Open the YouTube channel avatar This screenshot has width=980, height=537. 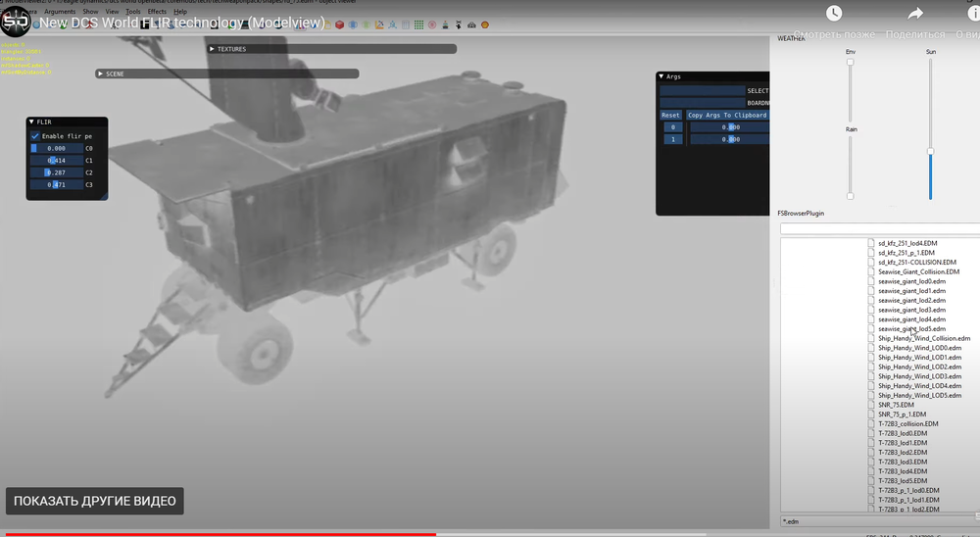15,23
